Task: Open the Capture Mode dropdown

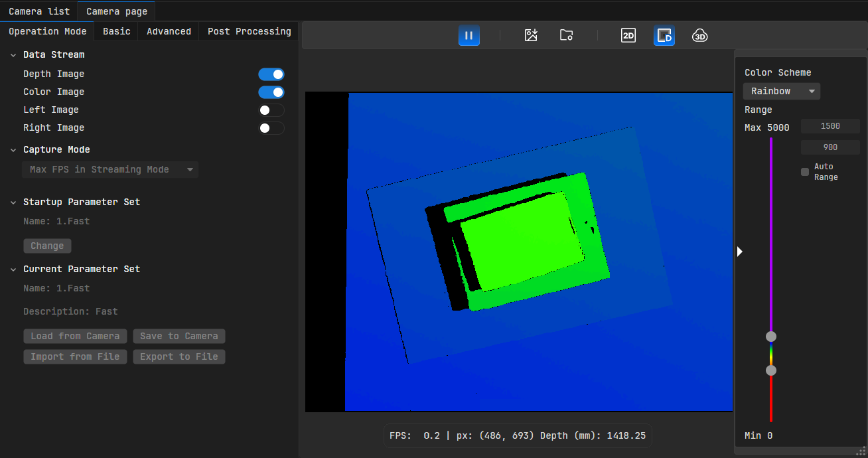Action: point(110,170)
